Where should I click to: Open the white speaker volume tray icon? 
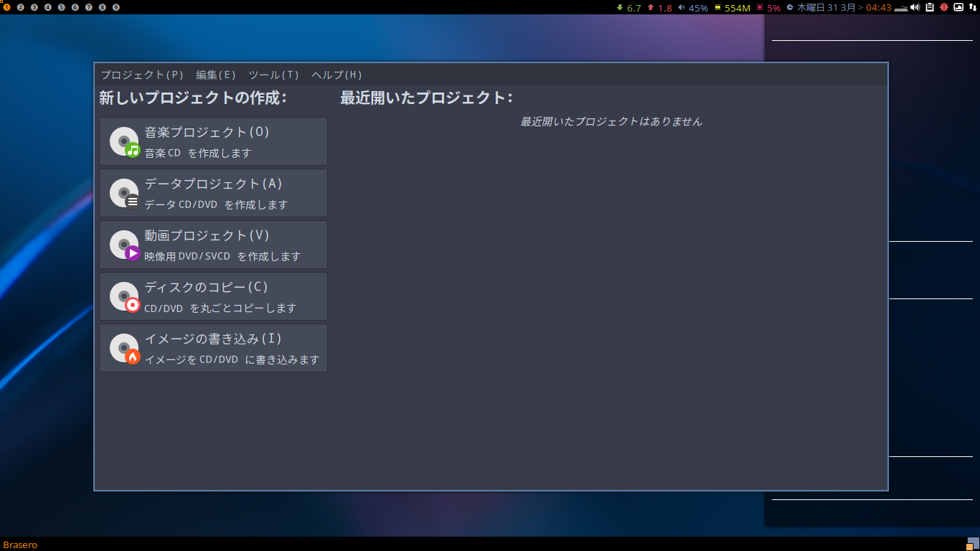pyautogui.click(x=915, y=7)
